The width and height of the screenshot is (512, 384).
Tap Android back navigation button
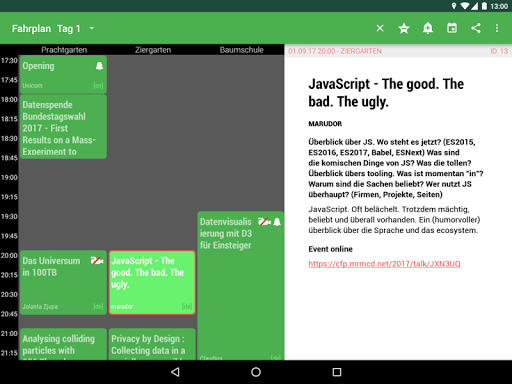point(175,372)
